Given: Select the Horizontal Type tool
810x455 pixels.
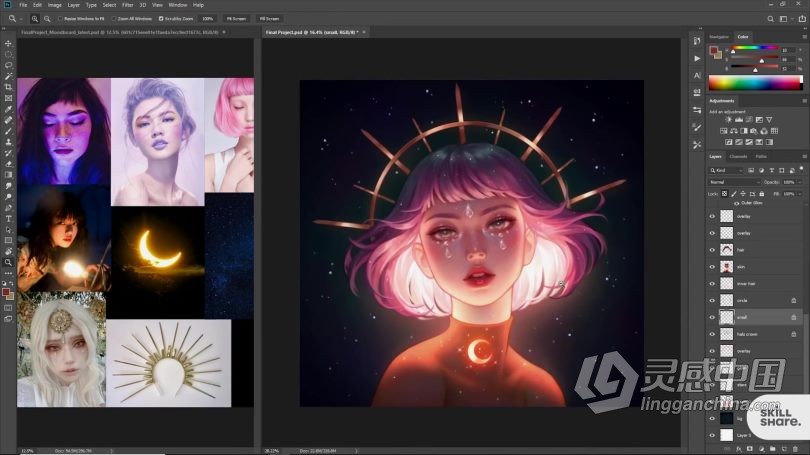Looking at the screenshot, I should point(8,219).
